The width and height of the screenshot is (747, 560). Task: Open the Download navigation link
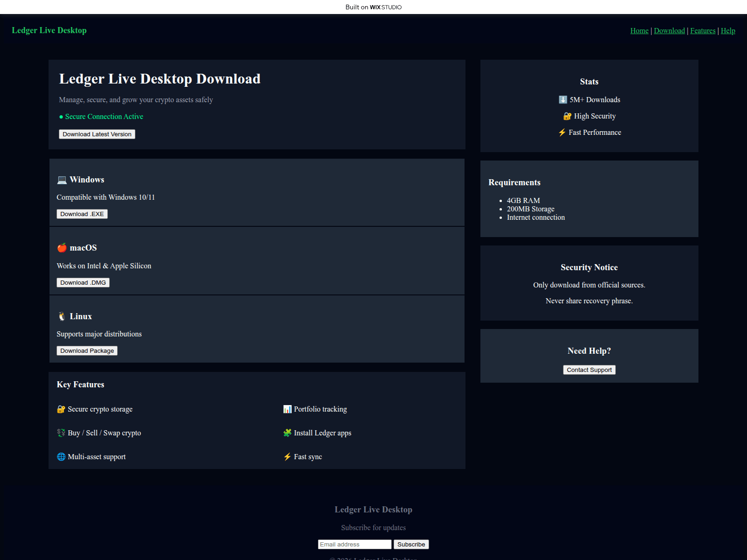pyautogui.click(x=669, y=31)
